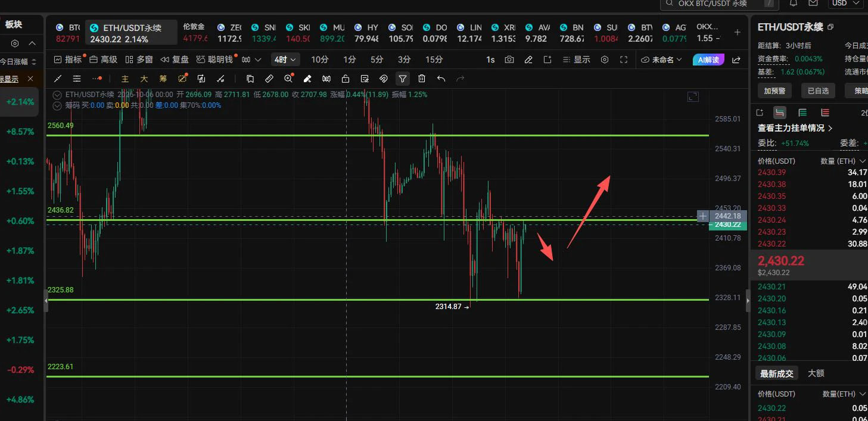
Task: Open the 指标 indicators menu
Action: click(x=67, y=60)
